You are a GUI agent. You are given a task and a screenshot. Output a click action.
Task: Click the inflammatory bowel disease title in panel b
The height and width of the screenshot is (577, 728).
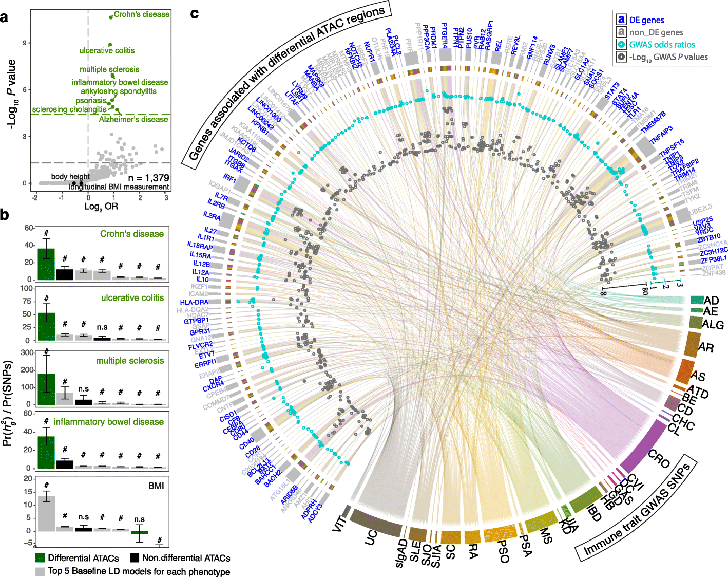tap(109, 422)
